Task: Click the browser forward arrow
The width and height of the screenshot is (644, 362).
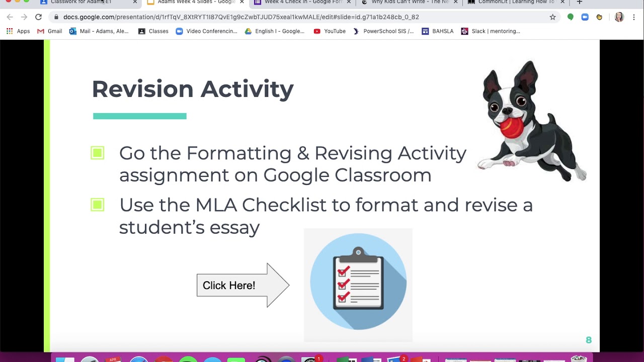Action: click(24, 17)
